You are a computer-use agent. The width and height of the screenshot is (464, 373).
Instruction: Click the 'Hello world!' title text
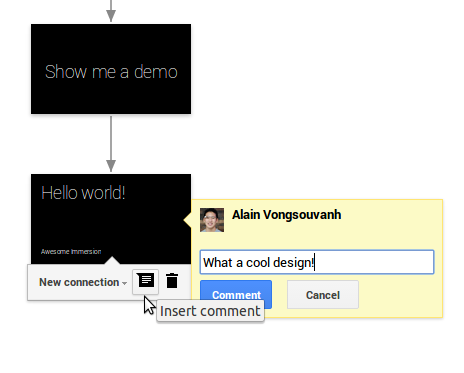83,193
